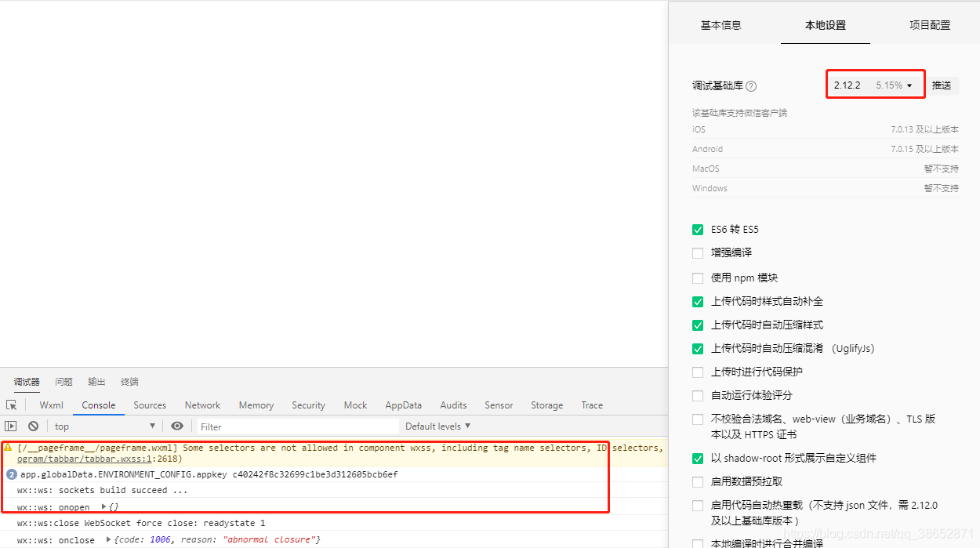
Task: Enable 自动运行体验评分 checkbox
Action: click(698, 395)
